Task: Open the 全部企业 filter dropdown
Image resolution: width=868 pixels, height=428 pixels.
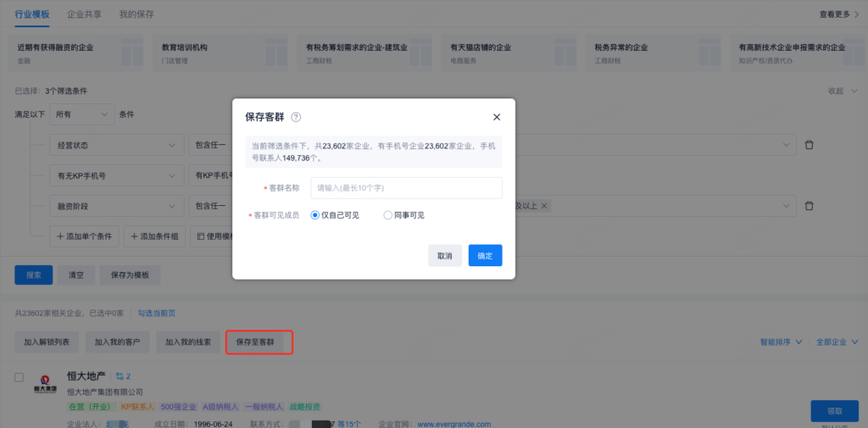Action: tap(835, 342)
